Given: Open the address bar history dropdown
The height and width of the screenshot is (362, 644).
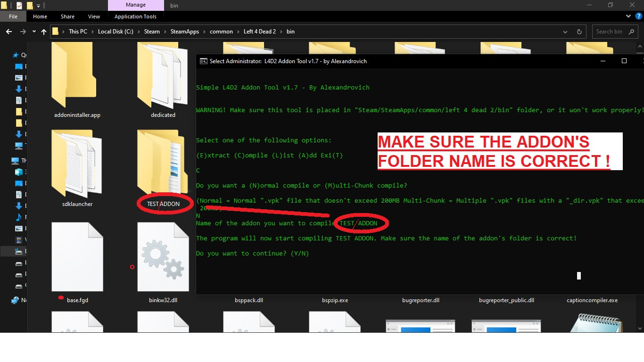Looking at the screenshot, I should click(565, 32).
